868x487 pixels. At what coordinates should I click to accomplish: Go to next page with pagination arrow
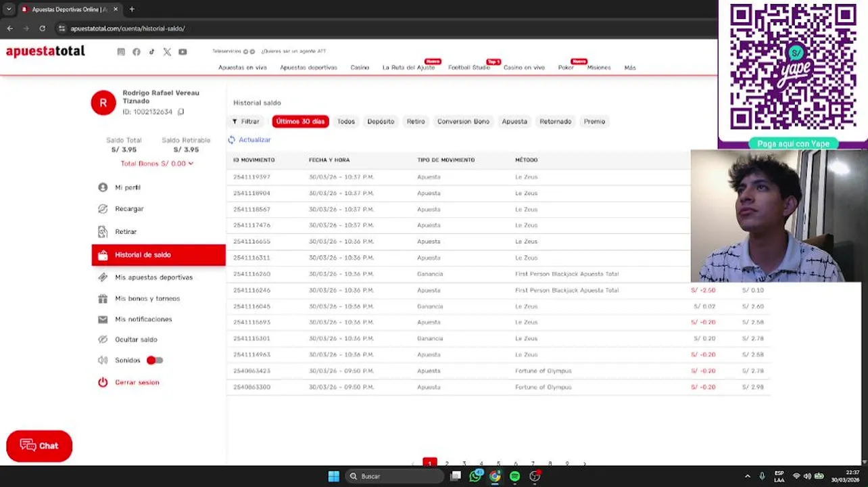(x=584, y=464)
